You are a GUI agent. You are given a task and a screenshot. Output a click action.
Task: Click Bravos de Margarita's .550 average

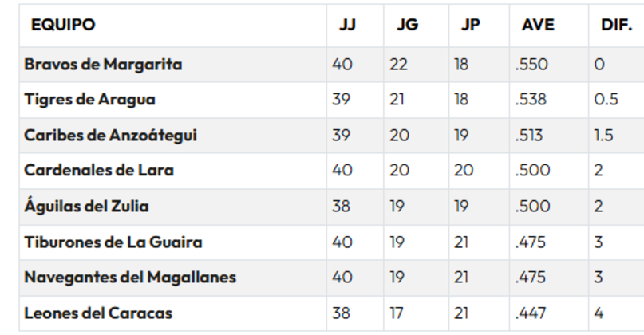point(533,65)
